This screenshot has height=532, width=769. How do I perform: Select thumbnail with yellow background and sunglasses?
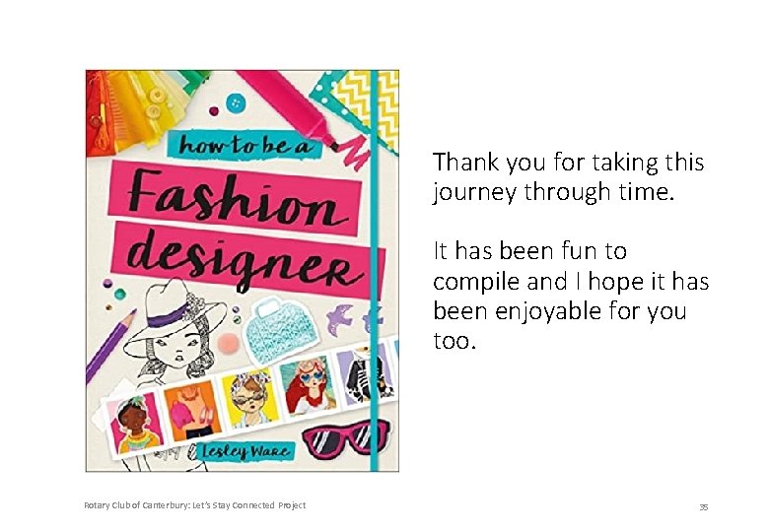[x=249, y=398]
